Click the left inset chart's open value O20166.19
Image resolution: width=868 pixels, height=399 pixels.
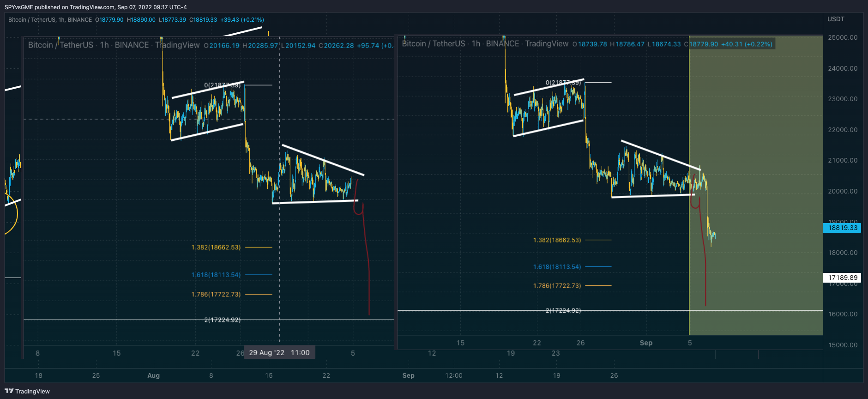click(x=222, y=46)
